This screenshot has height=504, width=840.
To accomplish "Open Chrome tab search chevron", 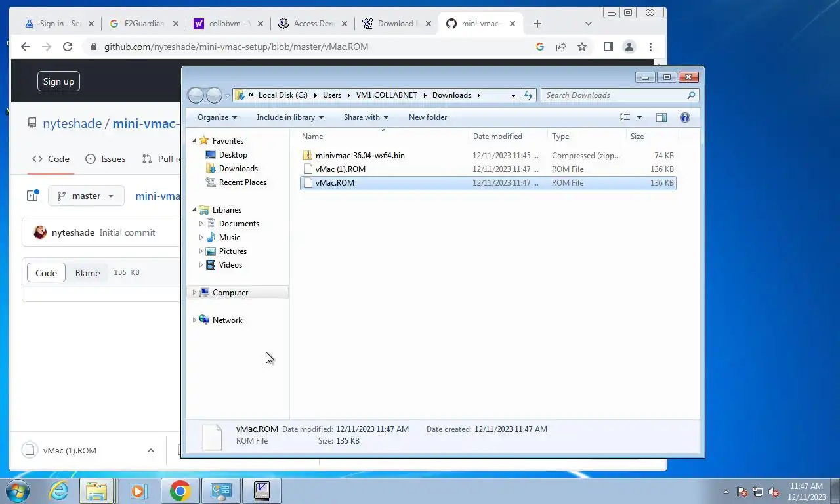I will coord(588,24).
